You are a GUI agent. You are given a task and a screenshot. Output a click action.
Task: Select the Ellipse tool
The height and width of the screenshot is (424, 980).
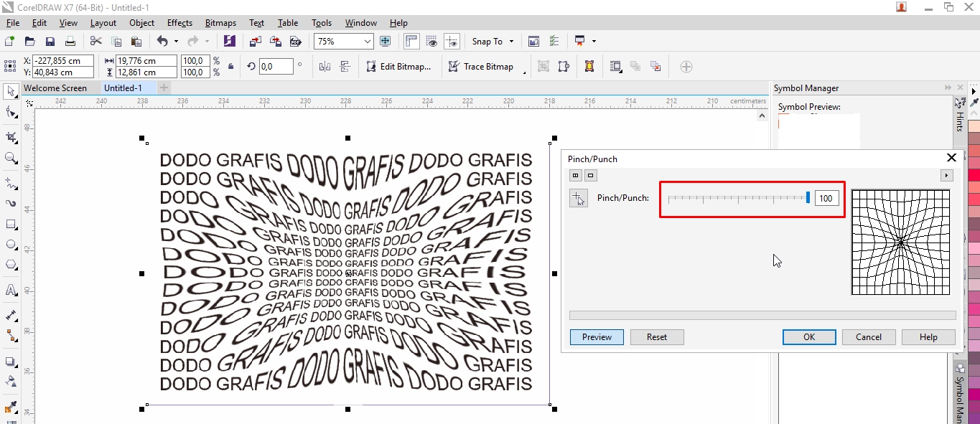10,244
